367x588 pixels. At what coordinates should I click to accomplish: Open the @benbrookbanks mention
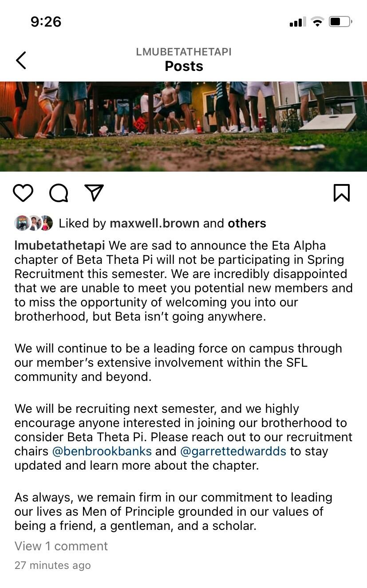coord(102,451)
